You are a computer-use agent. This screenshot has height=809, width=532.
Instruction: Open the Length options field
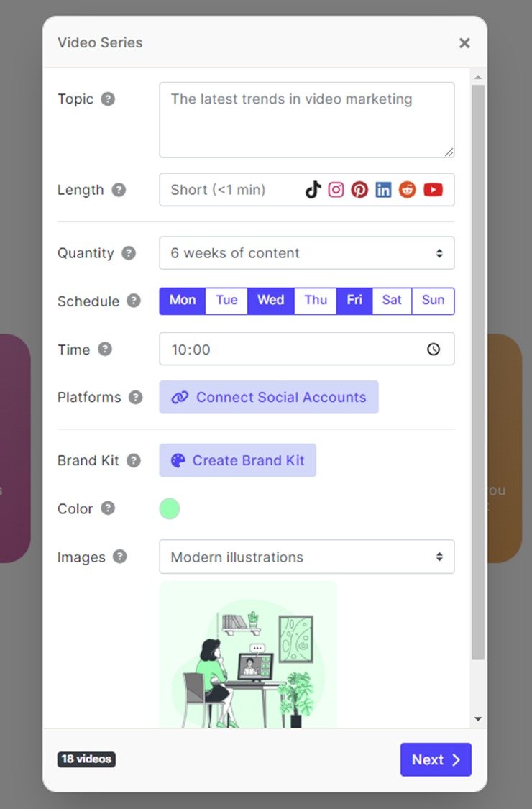tap(216, 189)
